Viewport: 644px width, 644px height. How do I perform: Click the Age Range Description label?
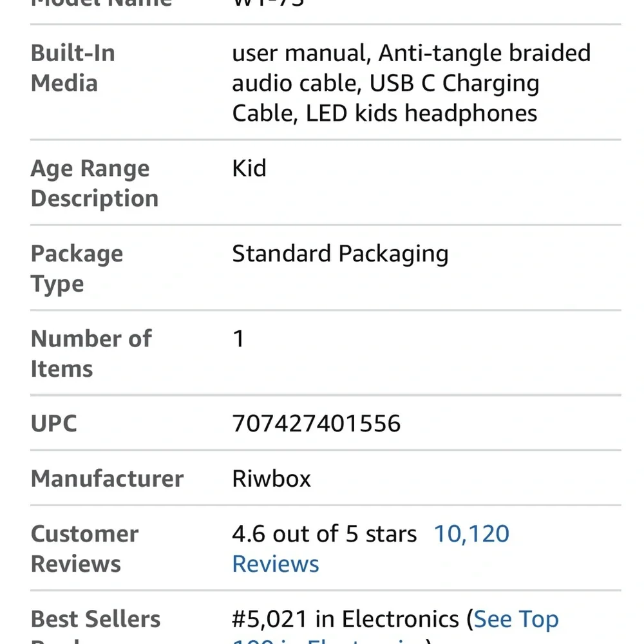(x=95, y=183)
